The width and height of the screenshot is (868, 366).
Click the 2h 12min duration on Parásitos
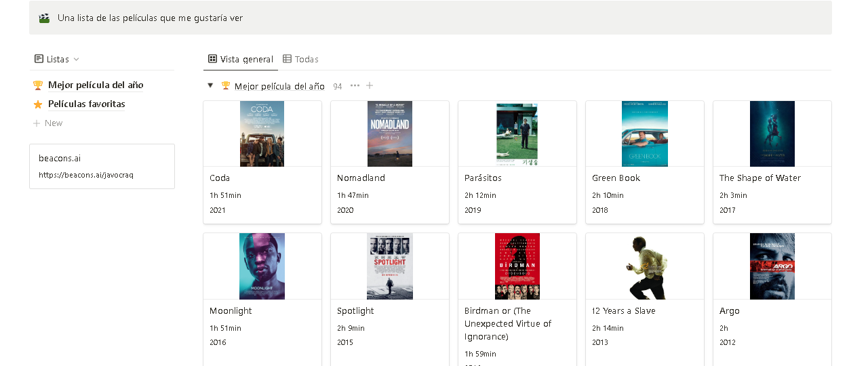pos(480,195)
